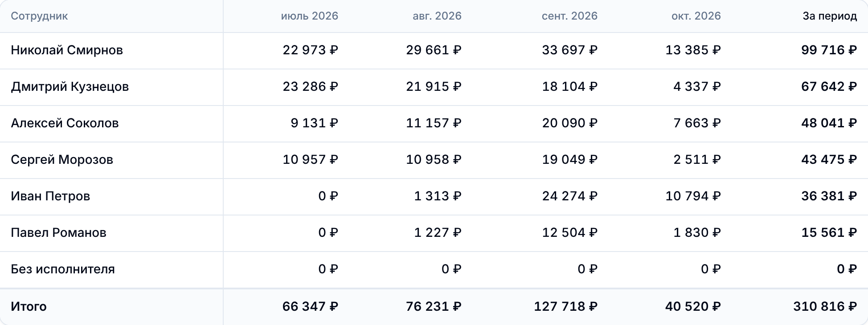Click the авг. 2026 column header

tap(437, 16)
